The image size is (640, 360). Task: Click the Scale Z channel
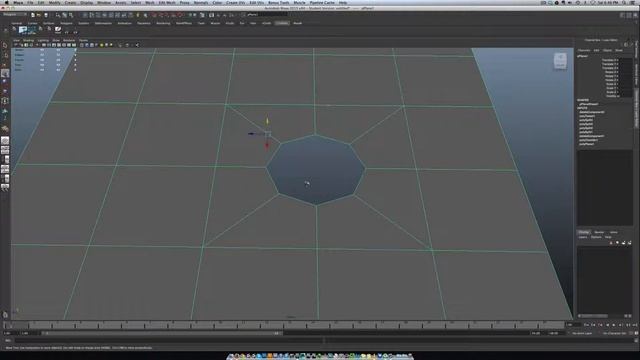coord(612,92)
